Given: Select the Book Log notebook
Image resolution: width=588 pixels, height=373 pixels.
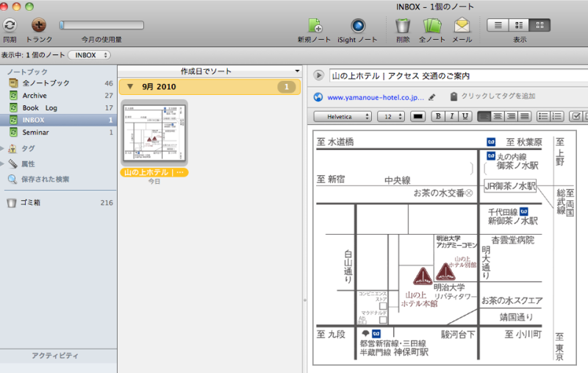Looking at the screenshot, I should (40, 107).
